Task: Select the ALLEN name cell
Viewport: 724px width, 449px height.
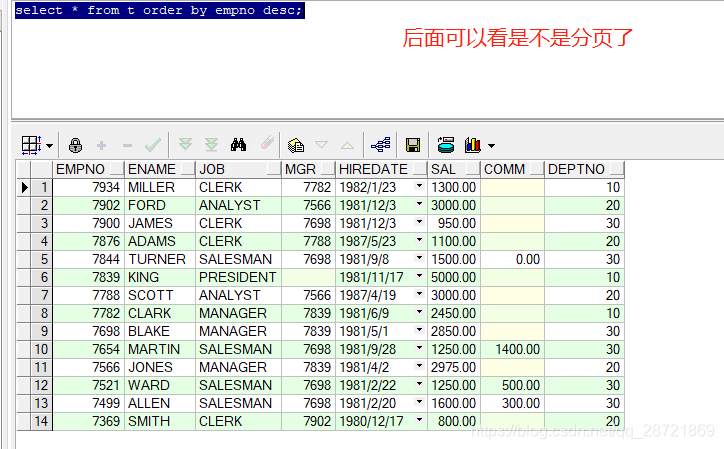Action: click(x=160, y=403)
